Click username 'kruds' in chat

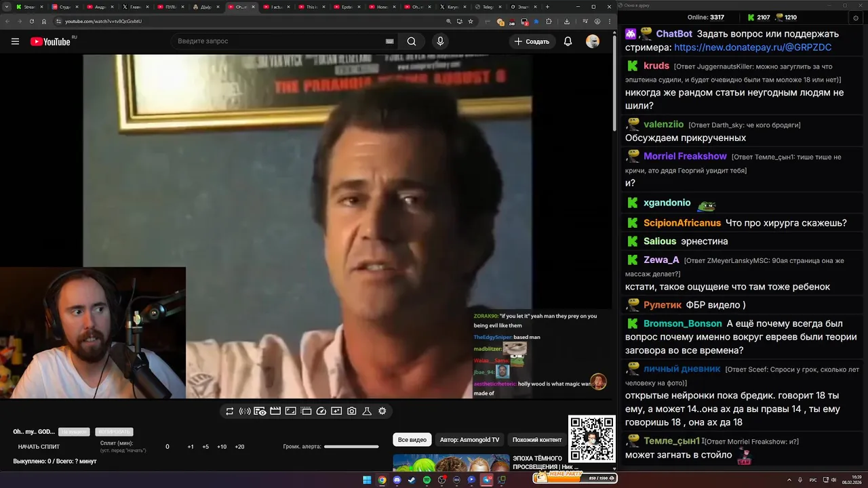coord(656,66)
